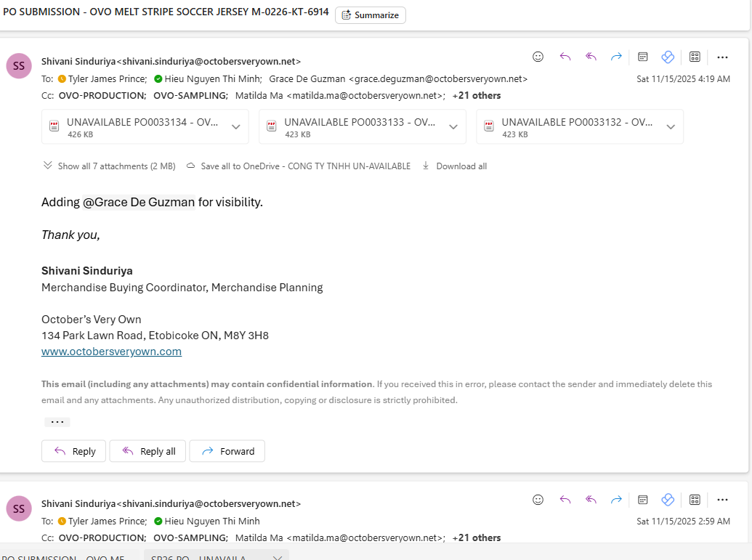Image resolution: width=752 pixels, height=560 pixels.
Task: Open Viva Insights icon in first email
Action: 668,57
